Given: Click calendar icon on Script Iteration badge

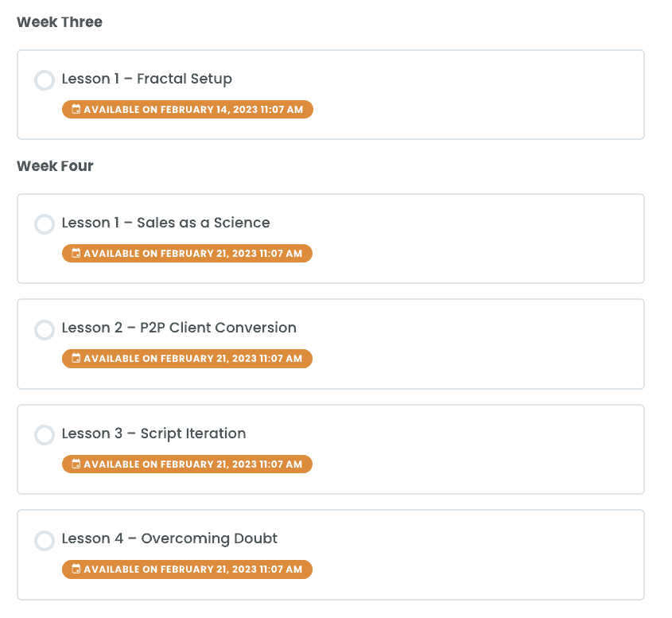Looking at the screenshot, I should tap(76, 464).
